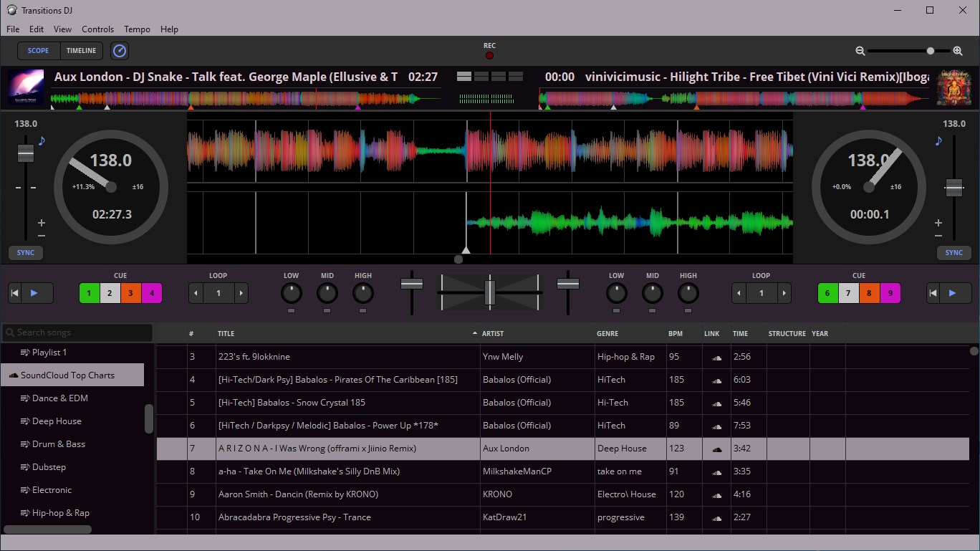
Task: Trigger the orange cue point 3
Action: pos(131,293)
